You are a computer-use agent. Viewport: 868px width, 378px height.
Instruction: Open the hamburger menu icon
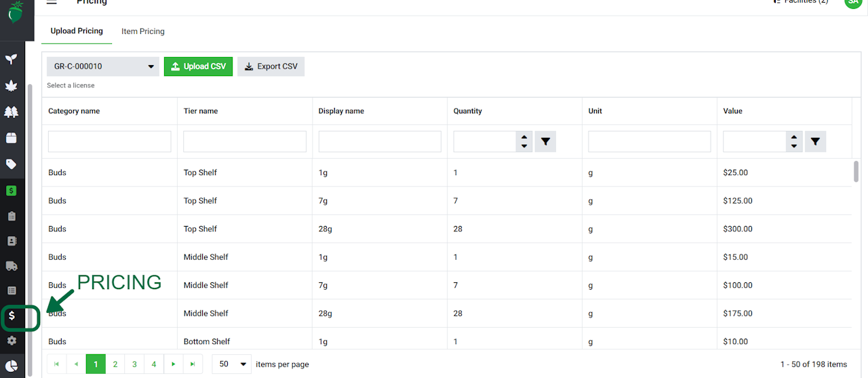[52, 2]
